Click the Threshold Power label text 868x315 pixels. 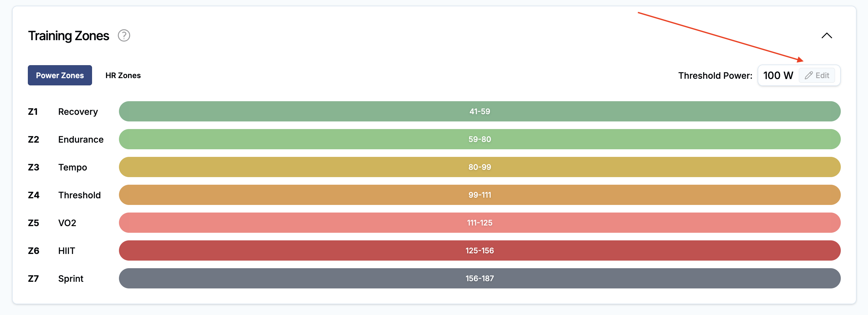click(x=715, y=76)
